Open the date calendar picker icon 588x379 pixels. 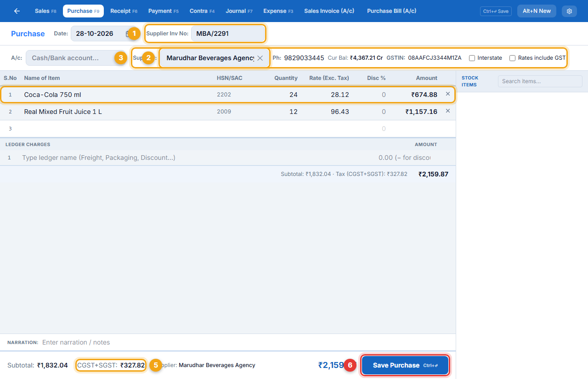128,34
